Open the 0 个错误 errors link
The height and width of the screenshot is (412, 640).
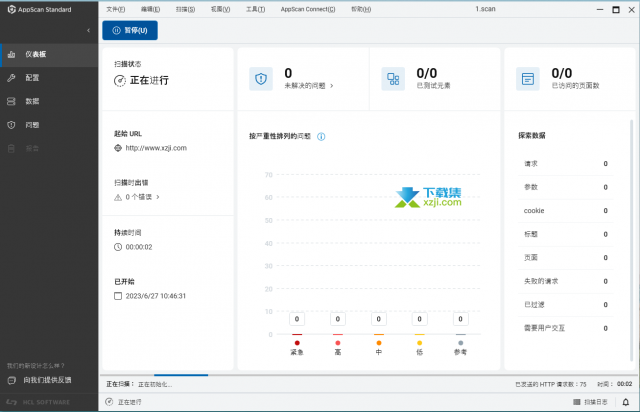142,197
